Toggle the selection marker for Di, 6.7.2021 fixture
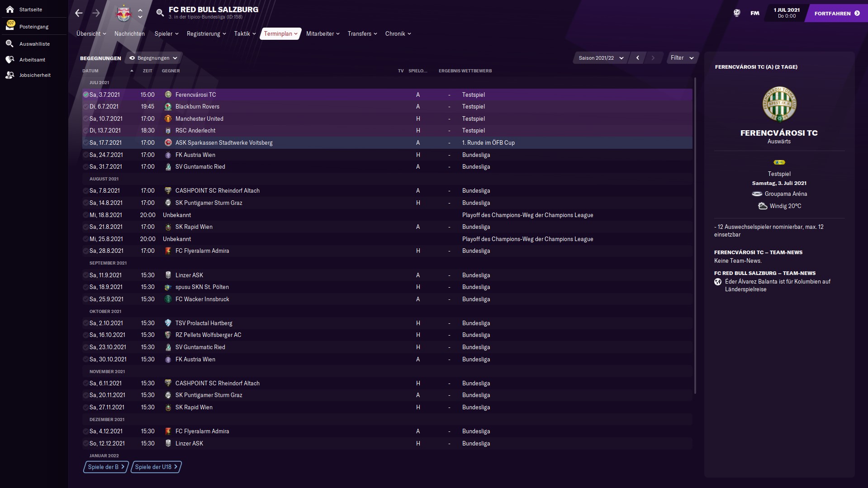 [85, 107]
